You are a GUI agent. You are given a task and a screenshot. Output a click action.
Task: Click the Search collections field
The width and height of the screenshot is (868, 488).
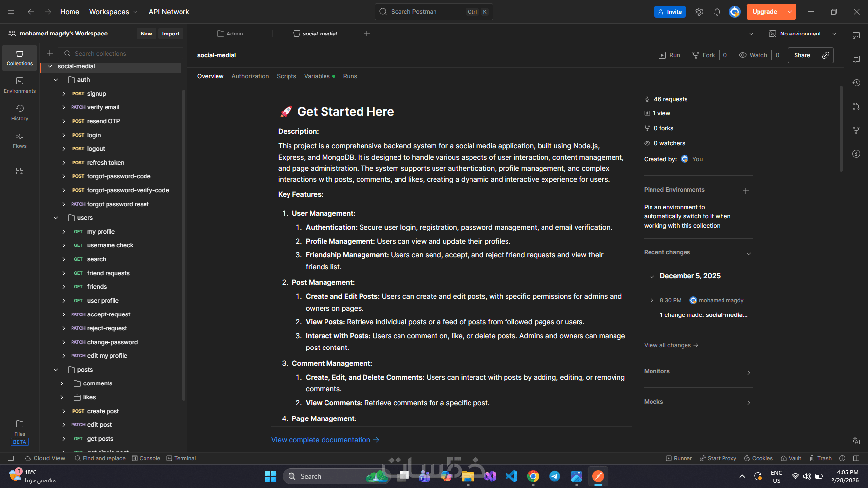(121, 53)
